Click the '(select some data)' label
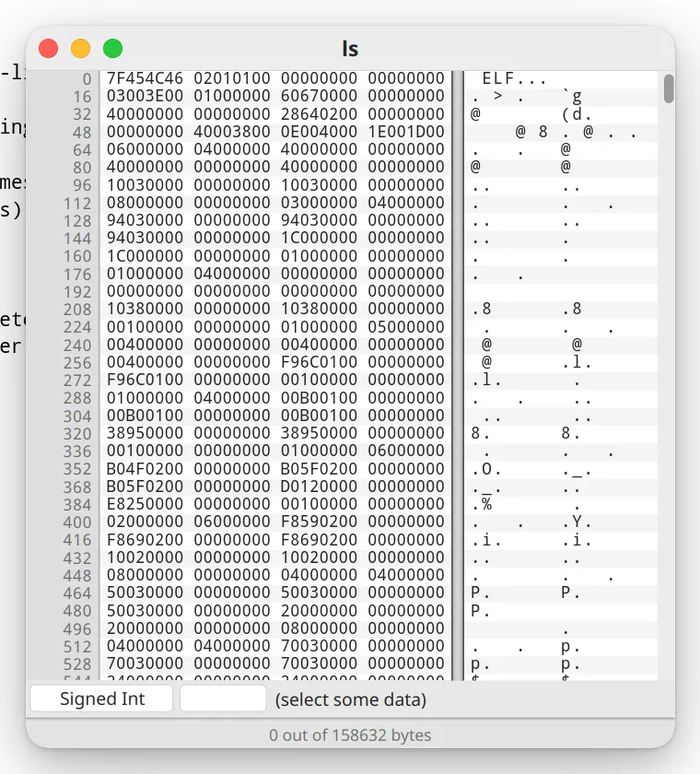 click(350, 699)
